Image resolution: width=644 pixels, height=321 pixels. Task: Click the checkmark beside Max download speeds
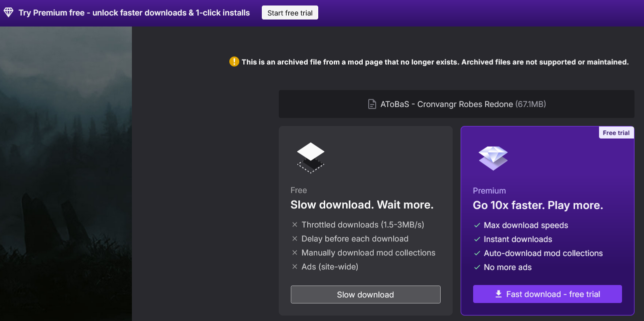pyautogui.click(x=477, y=225)
